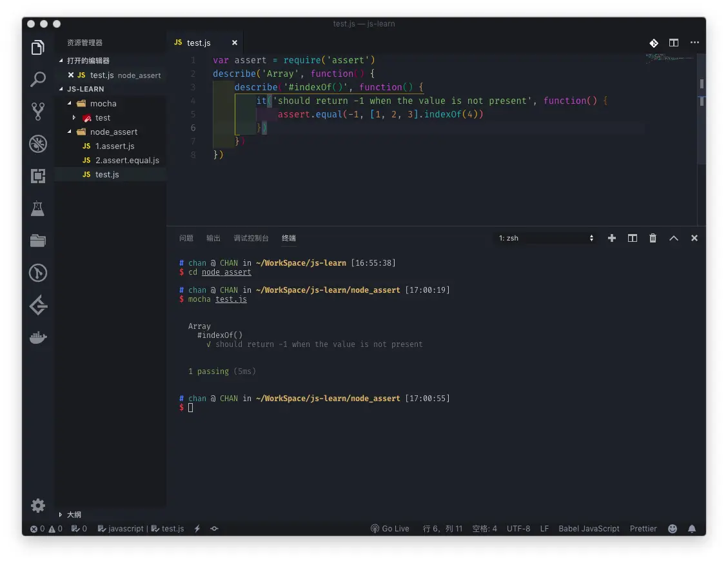This screenshot has height=563, width=728.
Task: Click the errors and warnings status indicator
Action: click(46, 529)
